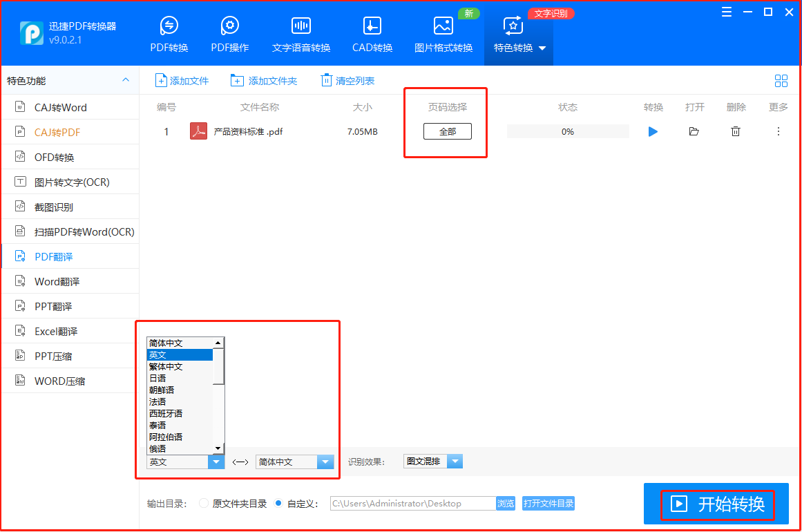Choose 泰语 in language list
This screenshot has height=532, width=802.
(x=180, y=425)
